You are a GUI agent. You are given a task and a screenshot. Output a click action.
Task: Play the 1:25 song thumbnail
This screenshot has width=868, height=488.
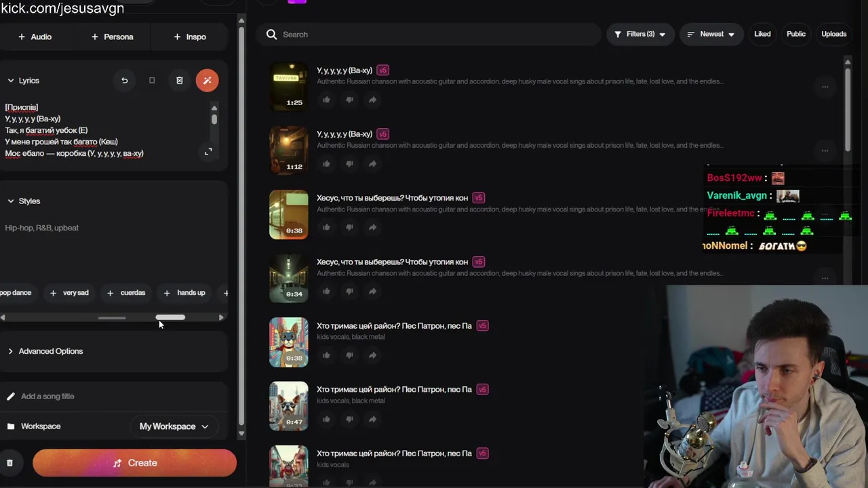tap(288, 87)
